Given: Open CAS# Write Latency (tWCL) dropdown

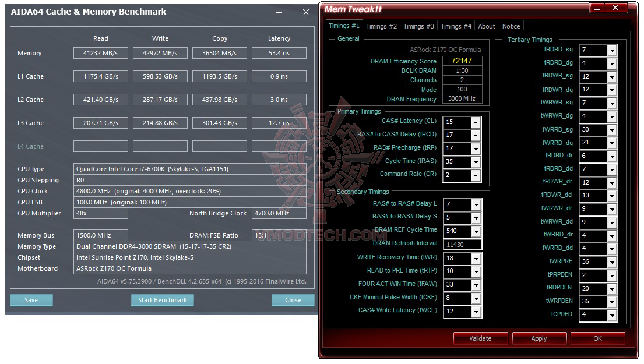Looking at the screenshot, I should pyautogui.click(x=476, y=312).
